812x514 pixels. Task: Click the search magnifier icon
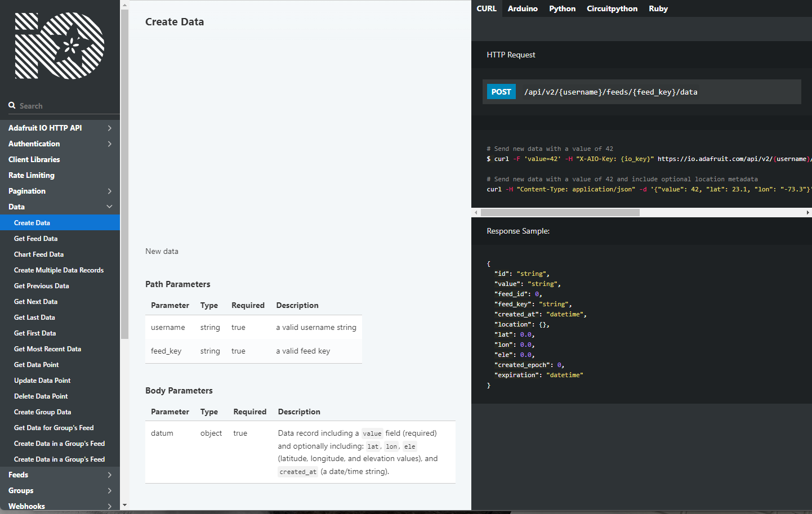point(12,105)
